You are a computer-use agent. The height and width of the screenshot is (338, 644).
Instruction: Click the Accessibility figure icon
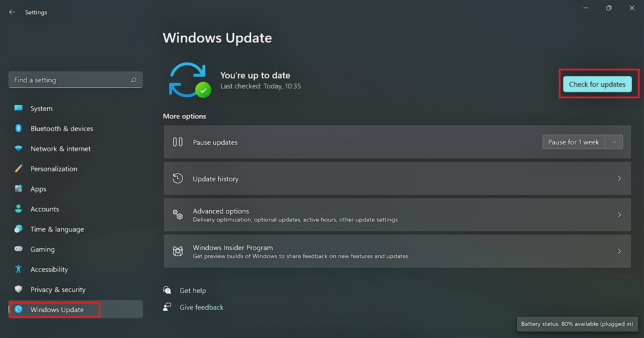tap(18, 269)
